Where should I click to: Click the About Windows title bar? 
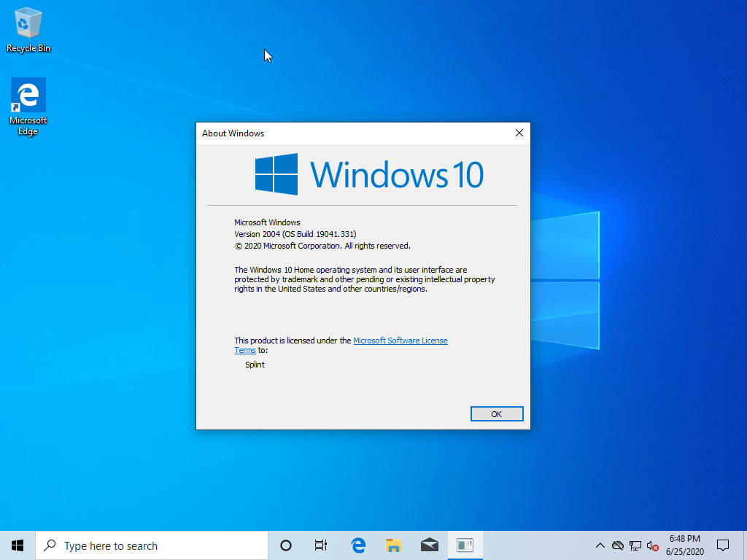(350, 133)
